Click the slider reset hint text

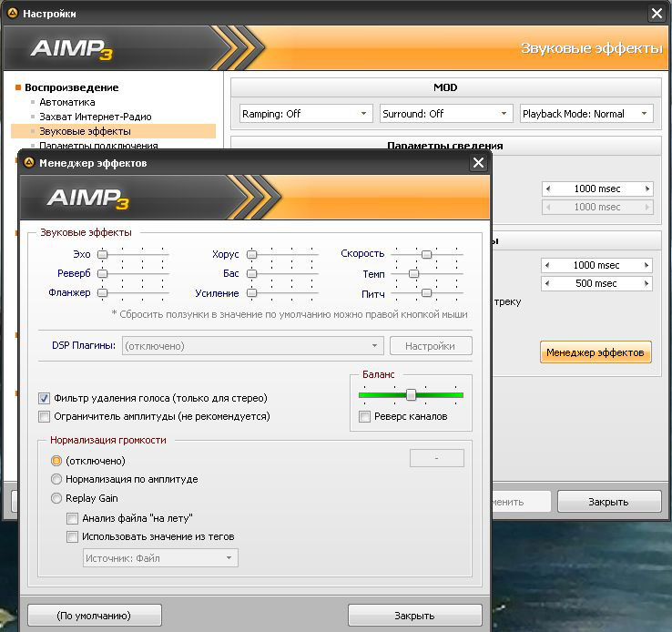(290, 314)
